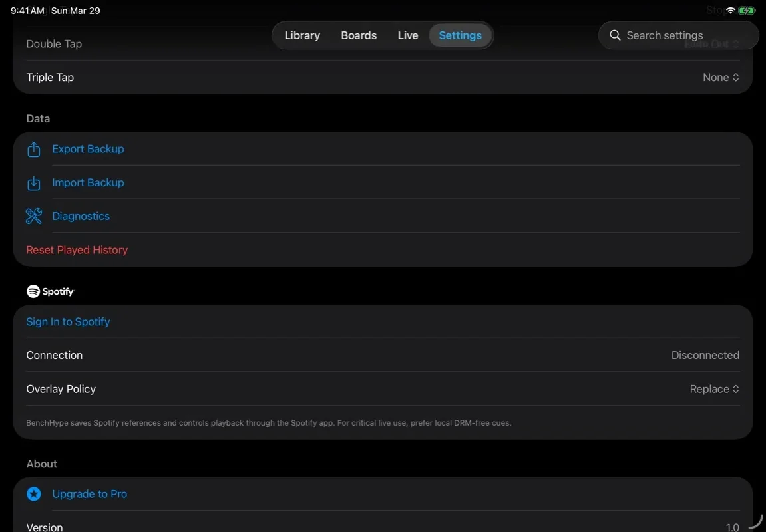Click the Import Backup icon

click(34, 183)
